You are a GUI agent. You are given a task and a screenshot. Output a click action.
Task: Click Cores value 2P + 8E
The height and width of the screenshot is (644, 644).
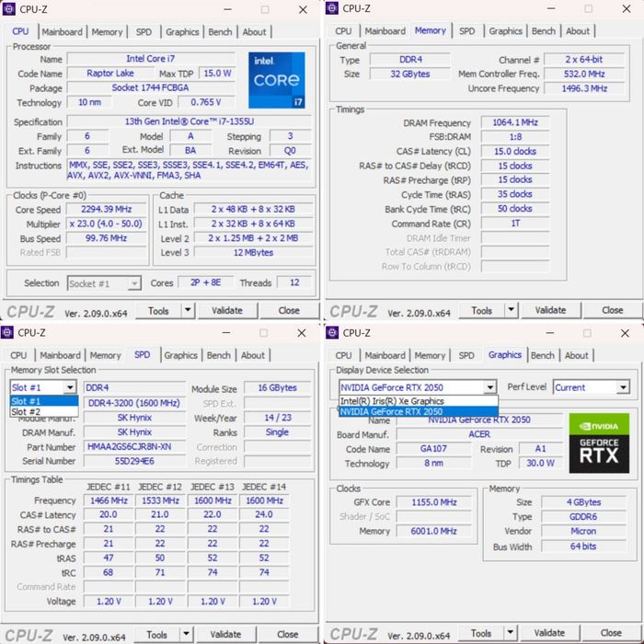click(206, 282)
